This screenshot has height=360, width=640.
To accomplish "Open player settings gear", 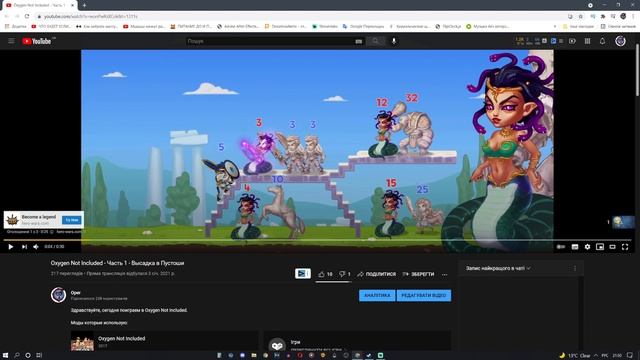I will point(587,247).
